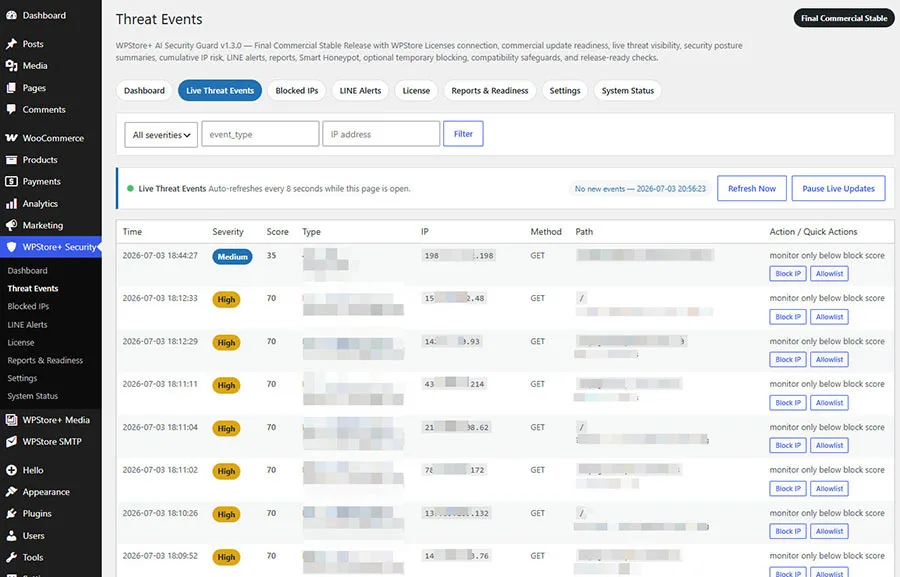
Task: Allowlist the IP of the 18:11:04 event
Action: coord(829,446)
